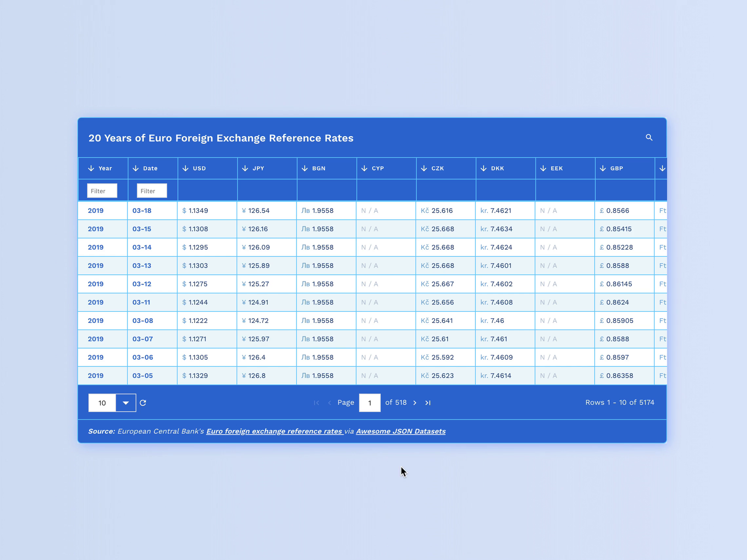Click the DKK column header label

pyautogui.click(x=498, y=168)
